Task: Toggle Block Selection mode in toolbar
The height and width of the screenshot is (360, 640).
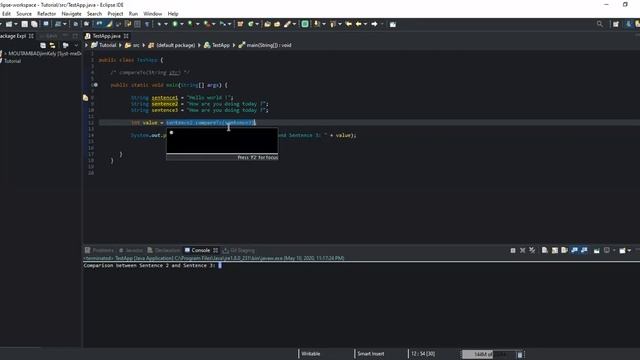Action: point(138,24)
